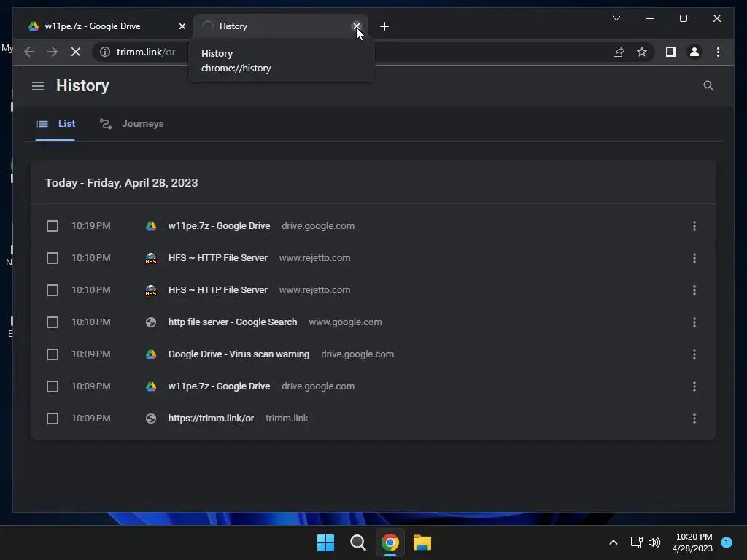Viewport: 747px width, 560px height.
Task: Open actions menu for 10:09 PM w11pe.7z entry
Action: coord(694,386)
